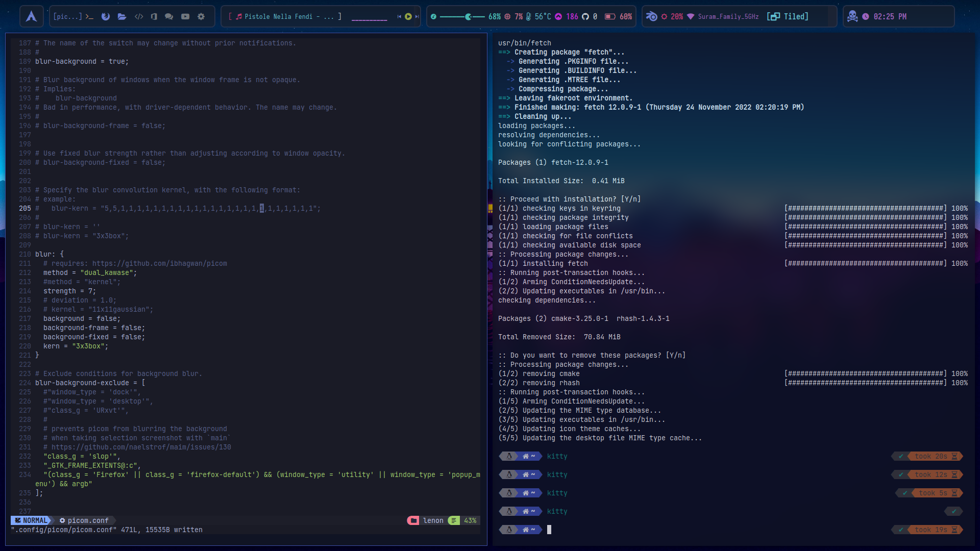The image size is (980, 551).
Task: Click the Arch Linux launcher icon
Action: [31, 16]
